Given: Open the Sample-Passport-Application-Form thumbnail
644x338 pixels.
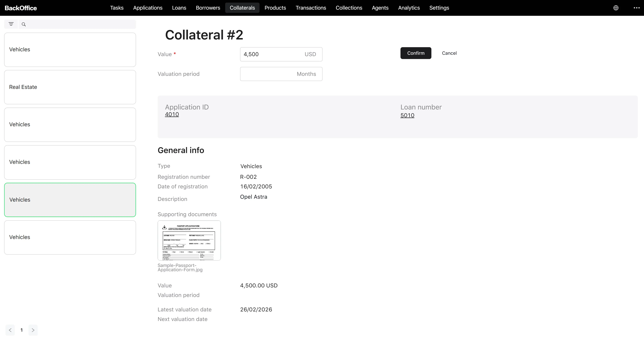Looking at the screenshot, I should tap(189, 240).
